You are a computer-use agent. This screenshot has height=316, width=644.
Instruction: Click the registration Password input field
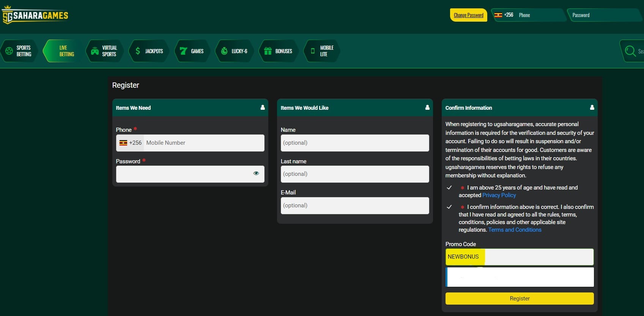pyautogui.click(x=190, y=174)
